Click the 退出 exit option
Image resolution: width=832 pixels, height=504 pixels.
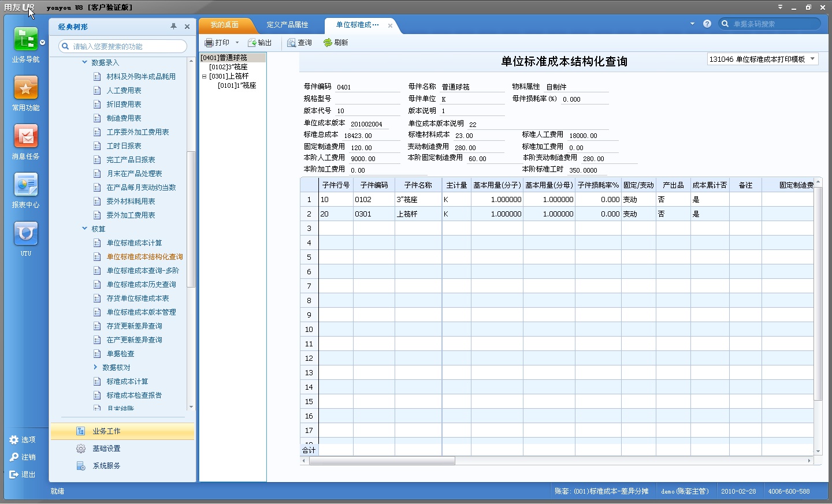pyautogui.click(x=23, y=475)
